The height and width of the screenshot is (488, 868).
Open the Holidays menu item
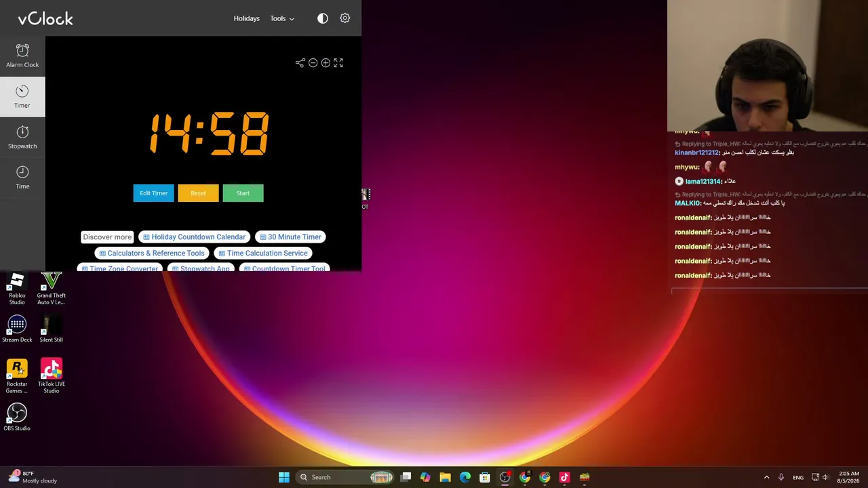247,18
